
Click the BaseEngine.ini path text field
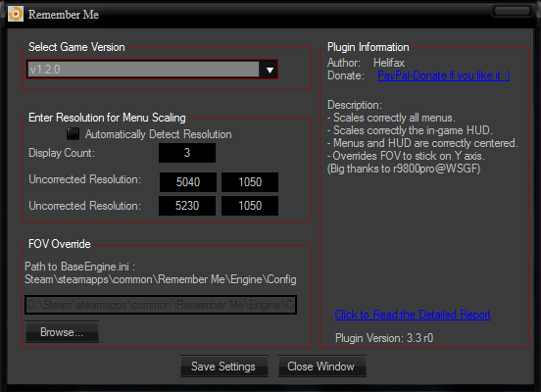pyautogui.click(x=161, y=305)
